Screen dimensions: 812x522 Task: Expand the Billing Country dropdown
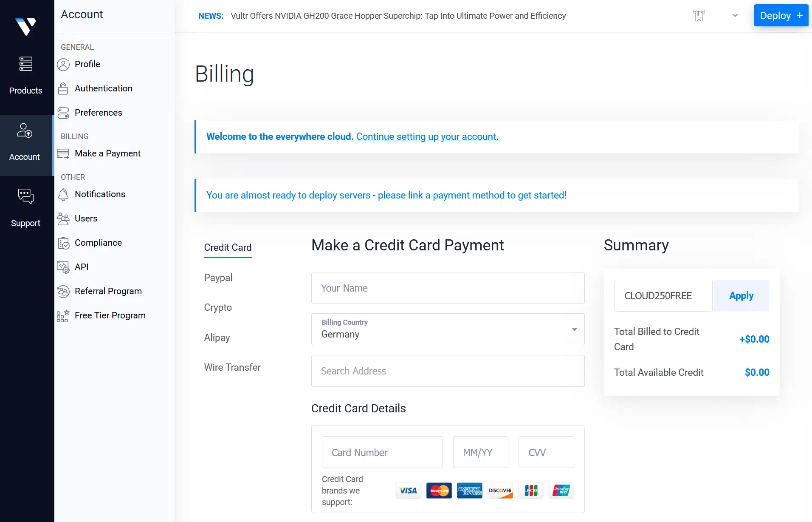448,329
